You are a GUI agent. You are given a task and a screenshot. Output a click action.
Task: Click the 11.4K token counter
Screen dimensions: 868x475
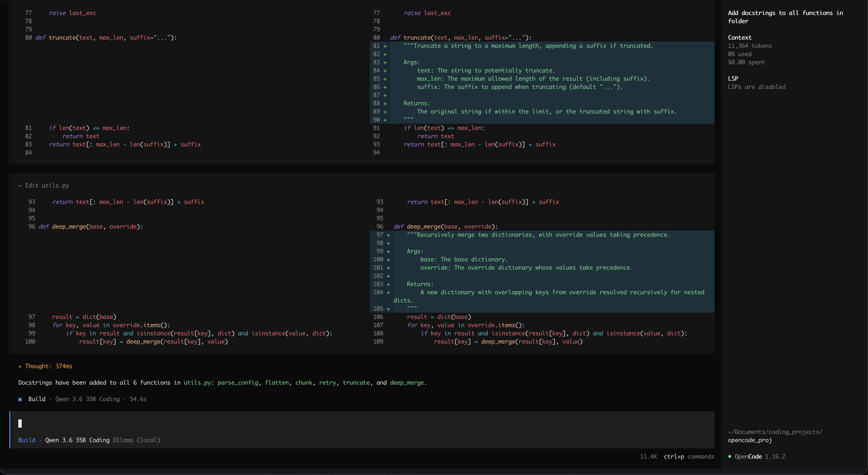648,456
